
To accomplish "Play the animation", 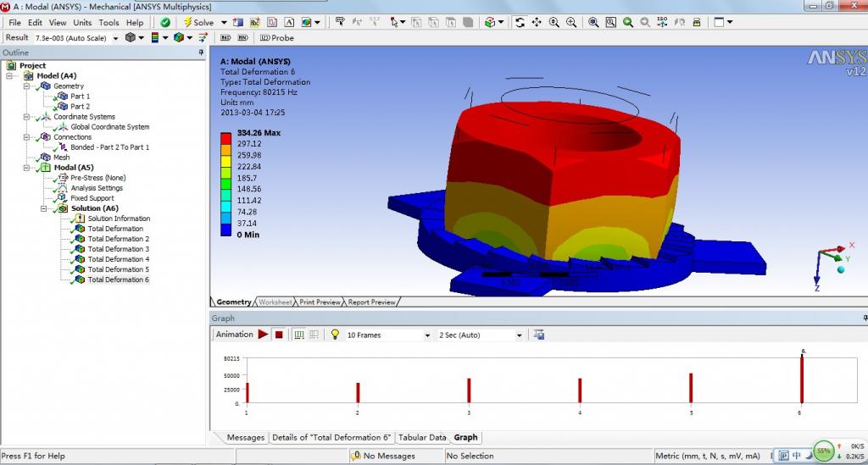I will pyautogui.click(x=263, y=335).
